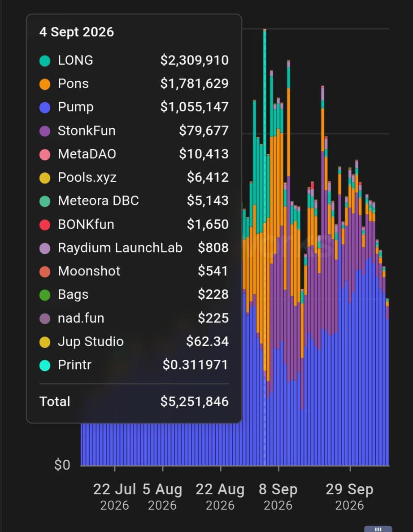Image resolution: width=413 pixels, height=532 pixels.
Task: Click the lavender Raydium LaunchLab legend dot
Action: [x=45, y=248]
